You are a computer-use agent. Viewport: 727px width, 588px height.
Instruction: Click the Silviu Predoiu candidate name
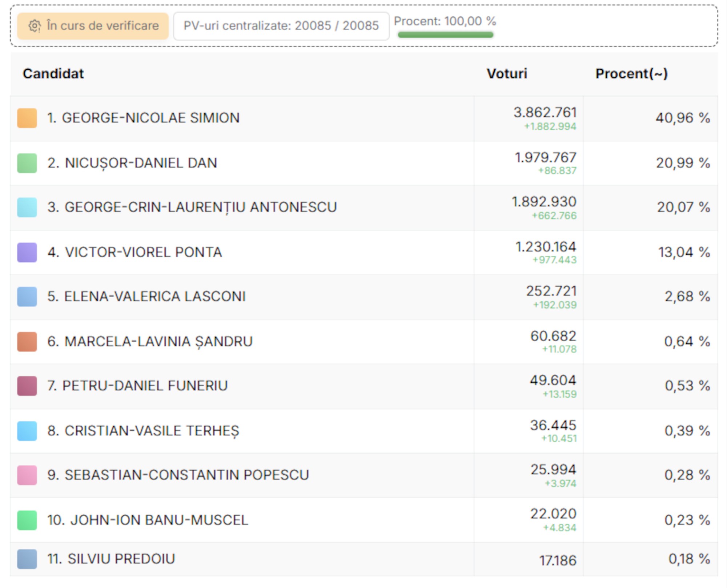click(x=121, y=559)
